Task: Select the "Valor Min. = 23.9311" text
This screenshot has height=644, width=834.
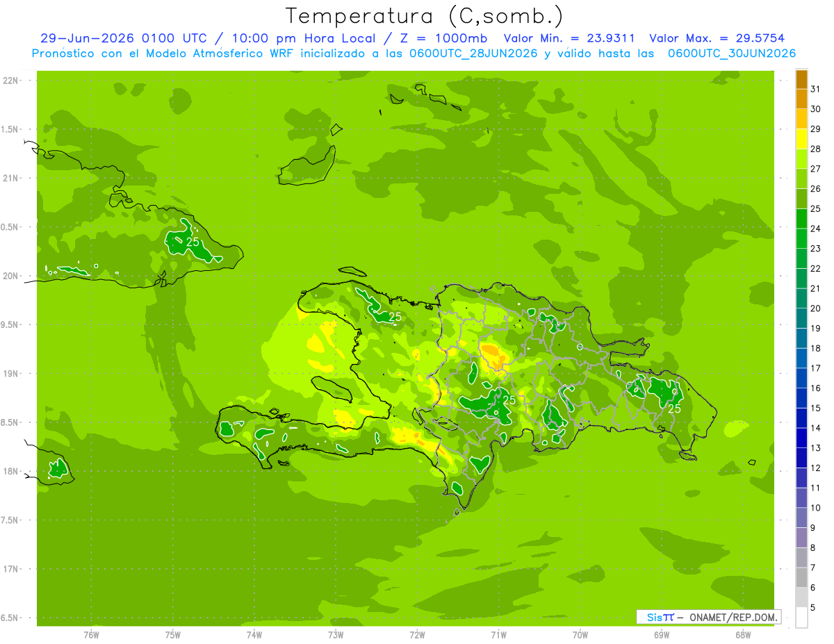Action: point(569,38)
